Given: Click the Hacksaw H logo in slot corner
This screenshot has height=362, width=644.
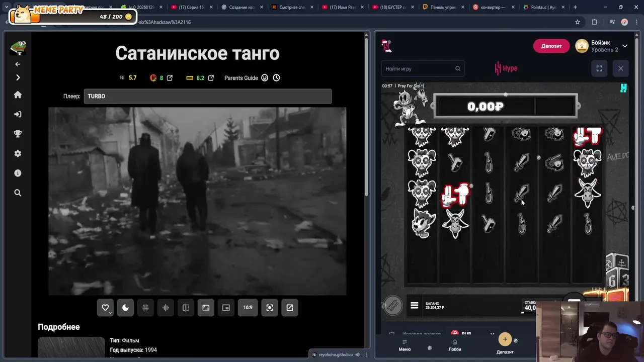Looking at the screenshot, I should tap(623, 88).
